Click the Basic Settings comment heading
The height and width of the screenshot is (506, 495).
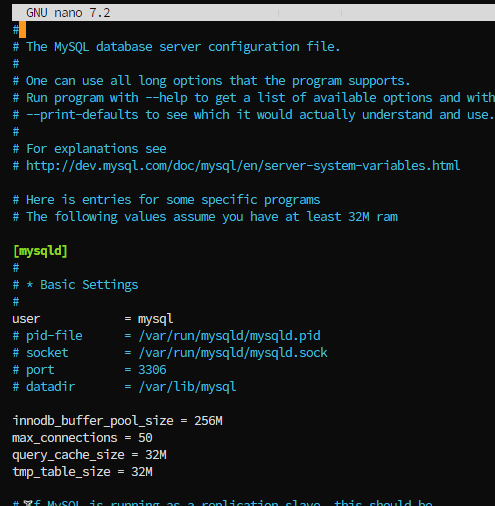89,285
